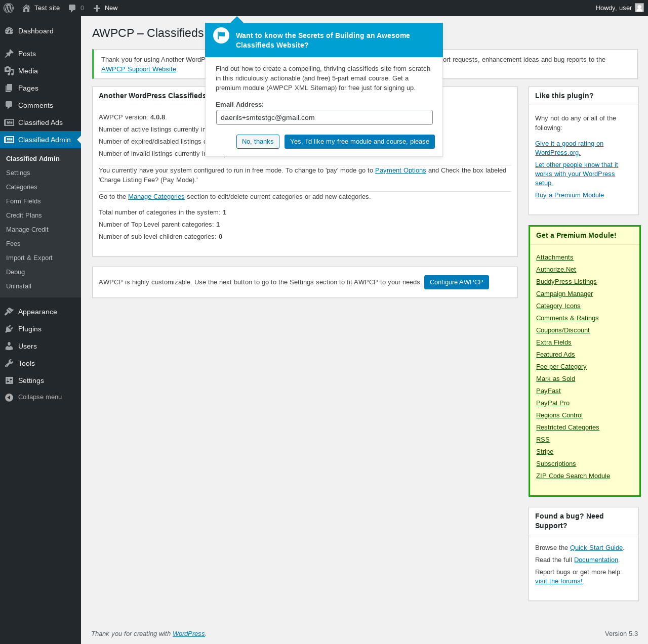
Task: Accept the free module and course offer
Action: (x=359, y=142)
